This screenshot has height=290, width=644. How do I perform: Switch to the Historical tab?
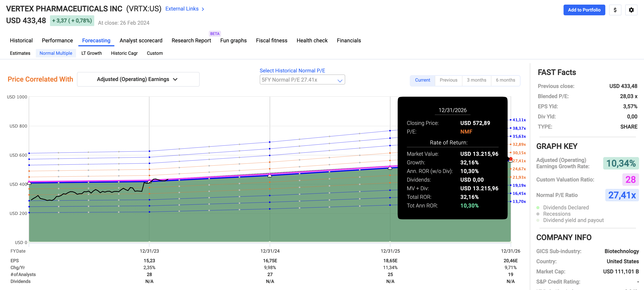point(21,40)
